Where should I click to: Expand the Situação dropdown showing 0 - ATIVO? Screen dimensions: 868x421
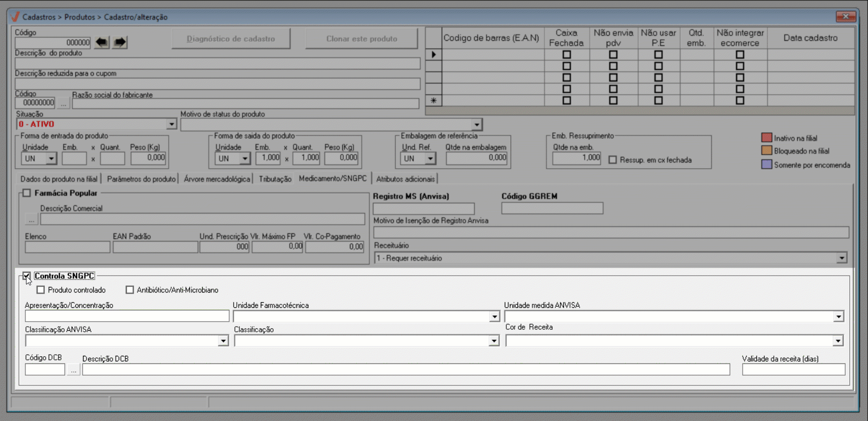(x=171, y=124)
